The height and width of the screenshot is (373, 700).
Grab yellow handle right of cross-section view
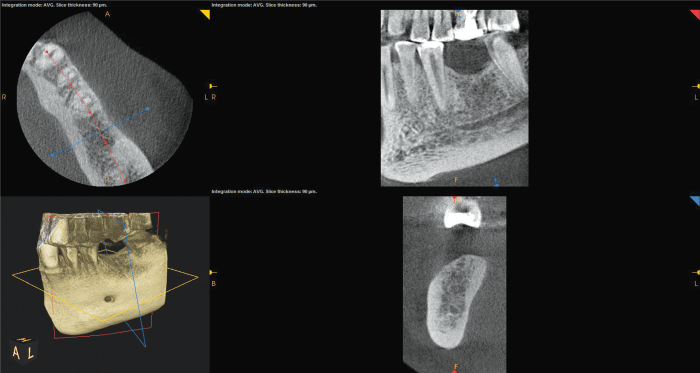click(696, 272)
